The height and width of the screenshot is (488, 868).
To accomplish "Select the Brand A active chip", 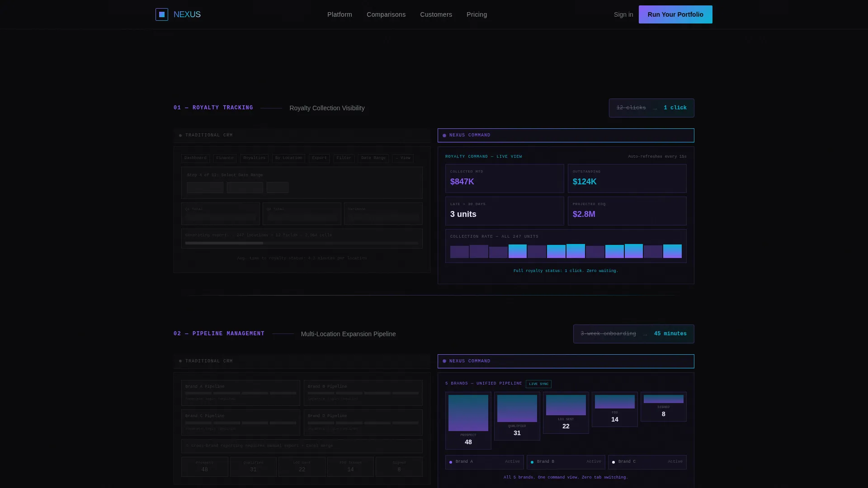I will (485, 462).
